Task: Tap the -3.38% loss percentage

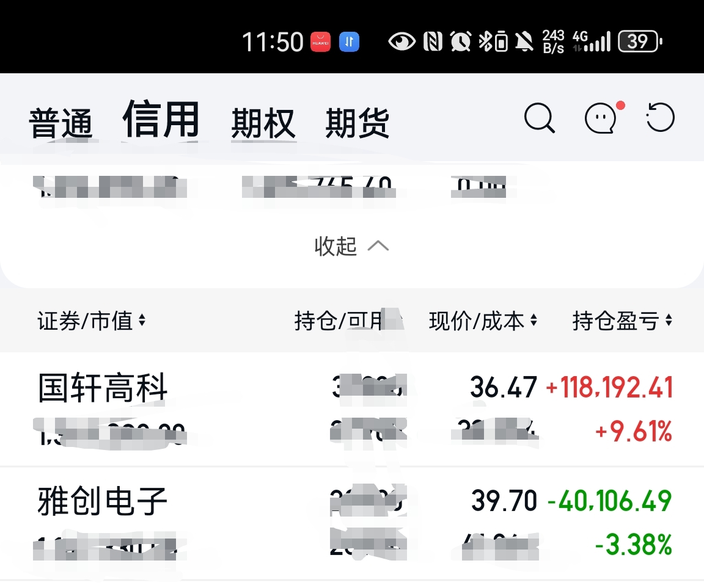Action: point(634,545)
